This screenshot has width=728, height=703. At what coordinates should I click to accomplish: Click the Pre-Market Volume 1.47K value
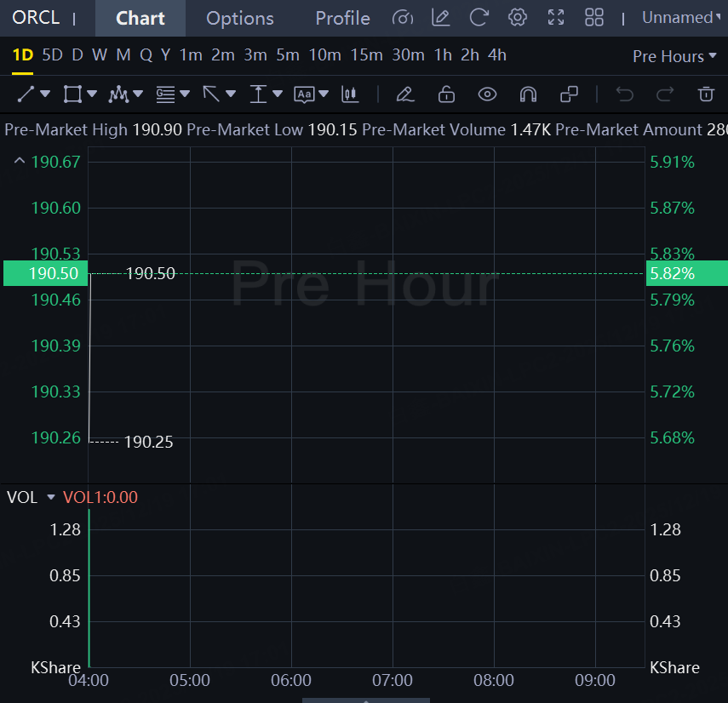click(530, 130)
